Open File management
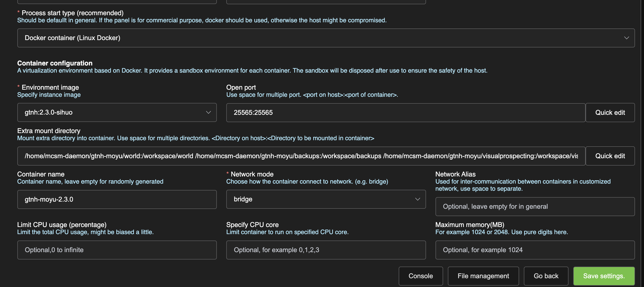The width and height of the screenshot is (644, 287). (483, 276)
